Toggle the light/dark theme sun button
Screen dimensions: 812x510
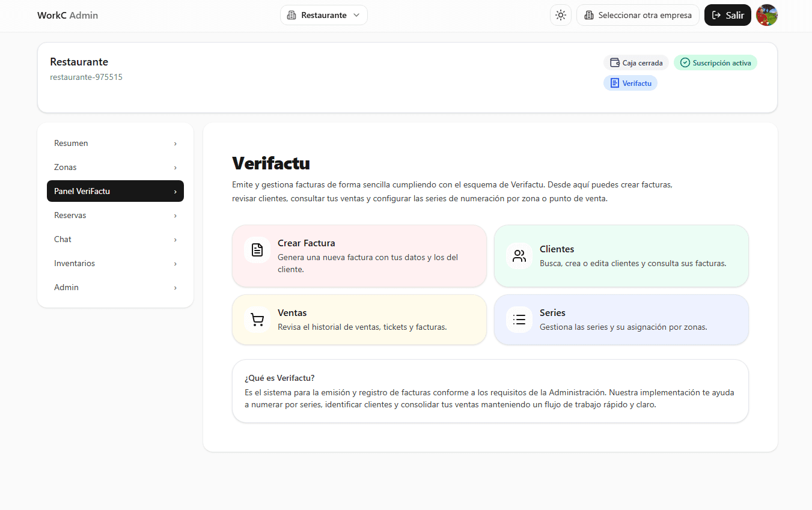[561, 16]
